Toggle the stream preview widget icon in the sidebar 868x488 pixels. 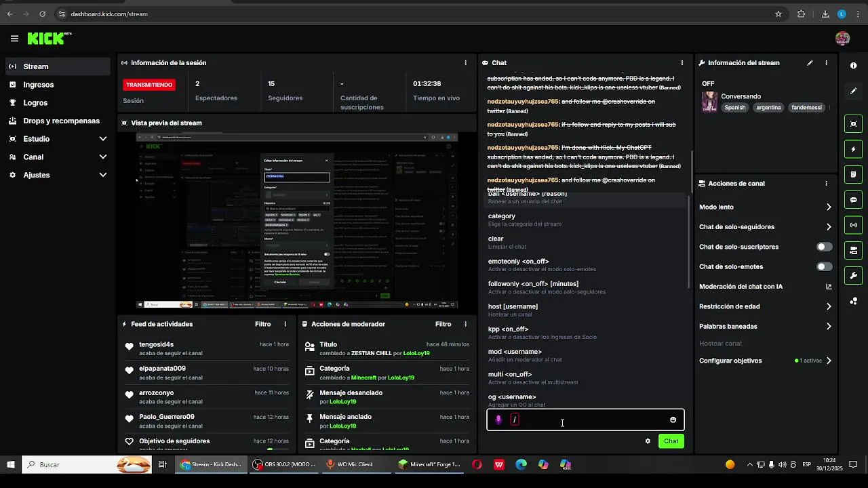[853, 123]
